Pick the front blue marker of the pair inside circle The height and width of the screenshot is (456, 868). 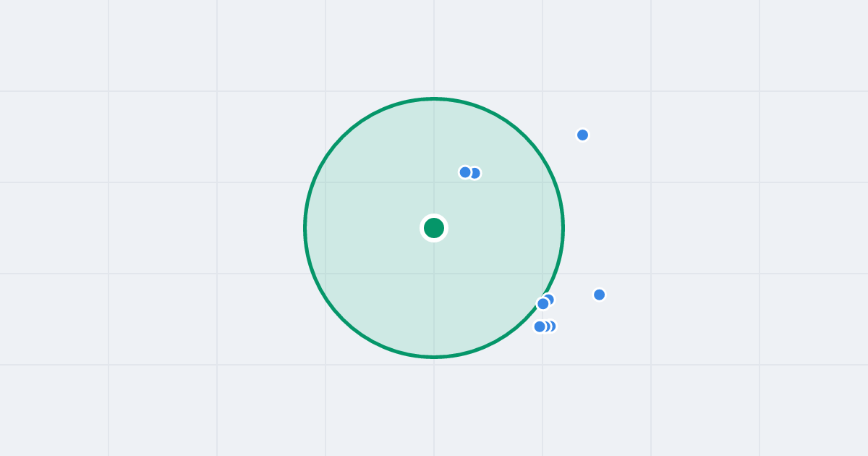point(465,172)
